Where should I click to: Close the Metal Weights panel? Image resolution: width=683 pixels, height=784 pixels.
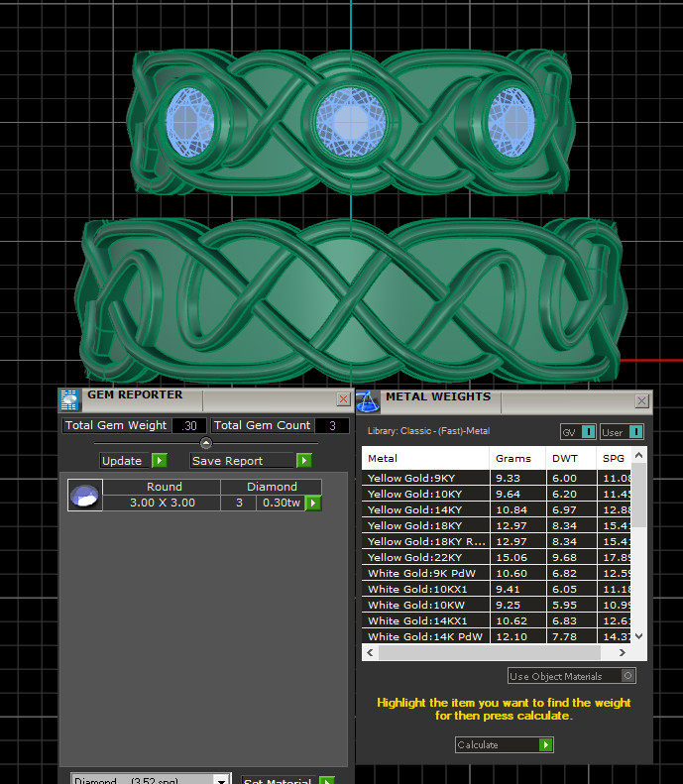coord(641,400)
